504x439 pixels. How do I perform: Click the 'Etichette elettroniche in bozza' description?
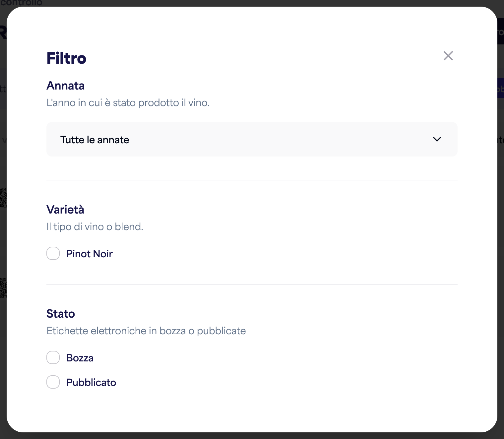point(146,331)
